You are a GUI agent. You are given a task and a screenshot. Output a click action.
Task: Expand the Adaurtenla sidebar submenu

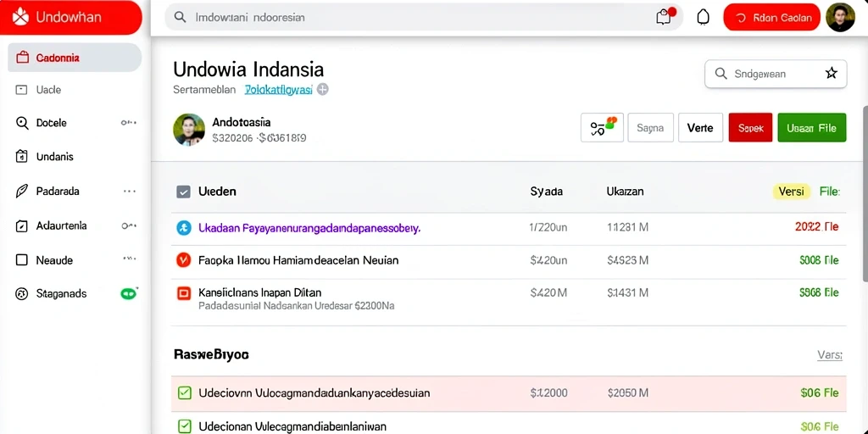pyautogui.click(x=129, y=225)
